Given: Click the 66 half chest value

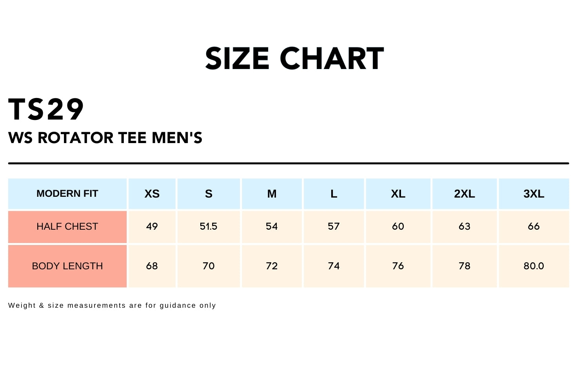Looking at the screenshot, I should click(x=534, y=227).
